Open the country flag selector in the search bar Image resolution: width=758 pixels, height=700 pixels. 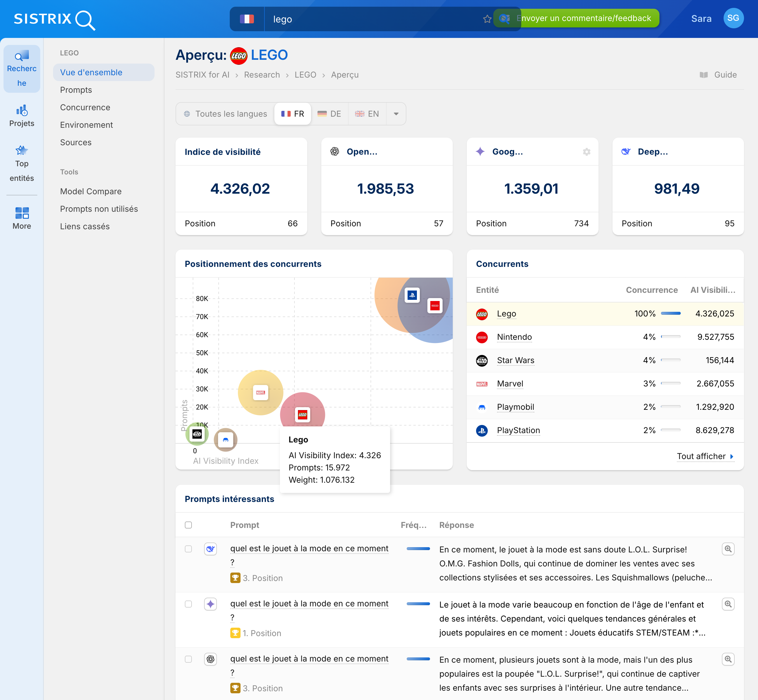pos(247,19)
